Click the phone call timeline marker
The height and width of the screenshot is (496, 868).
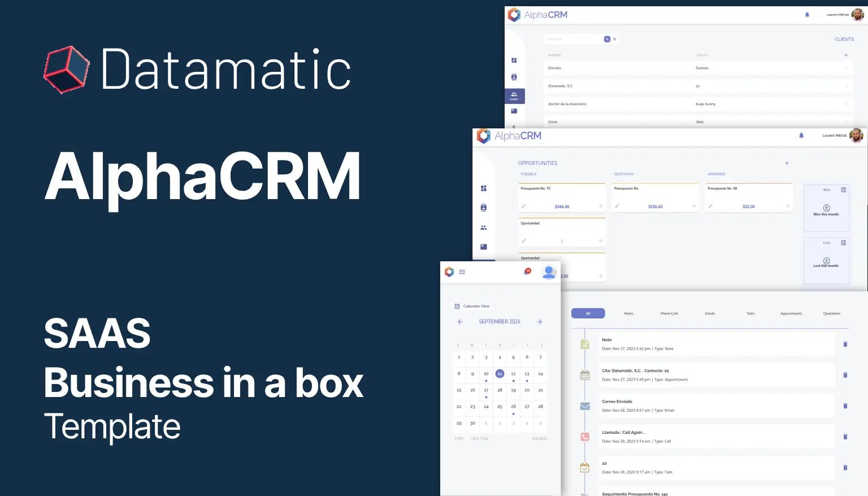coord(585,437)
